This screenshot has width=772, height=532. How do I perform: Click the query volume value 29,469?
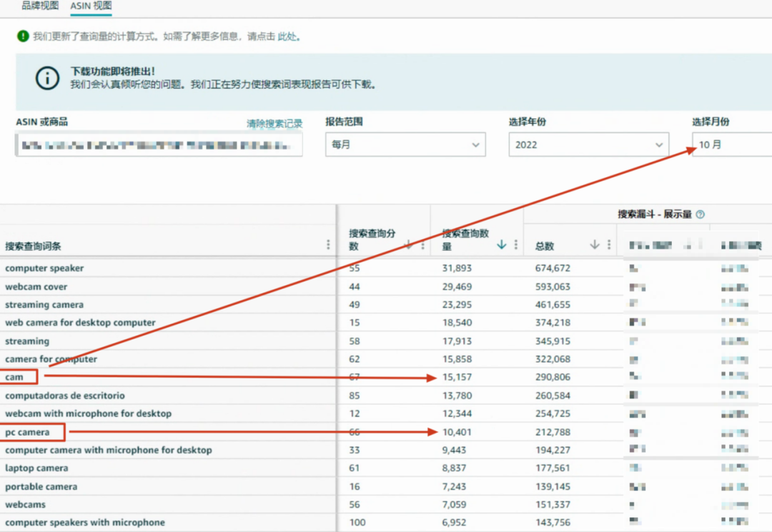click(457, 287)
